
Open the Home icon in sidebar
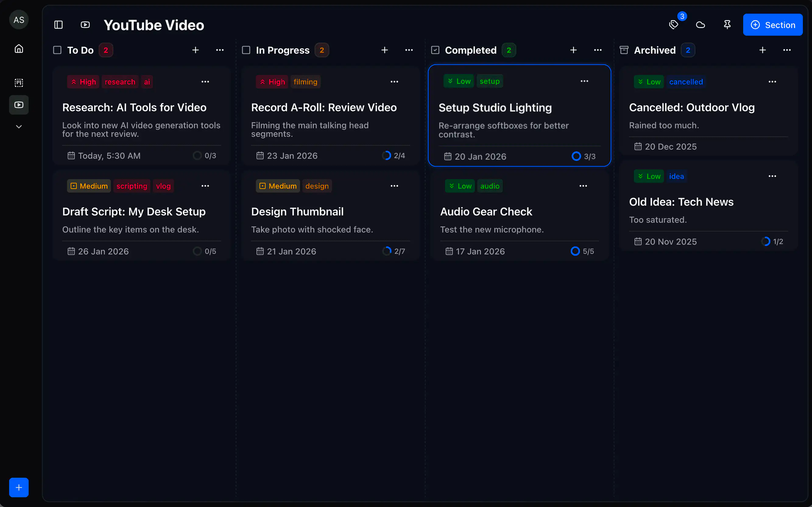pyautogui.click(x=19, y=49)
